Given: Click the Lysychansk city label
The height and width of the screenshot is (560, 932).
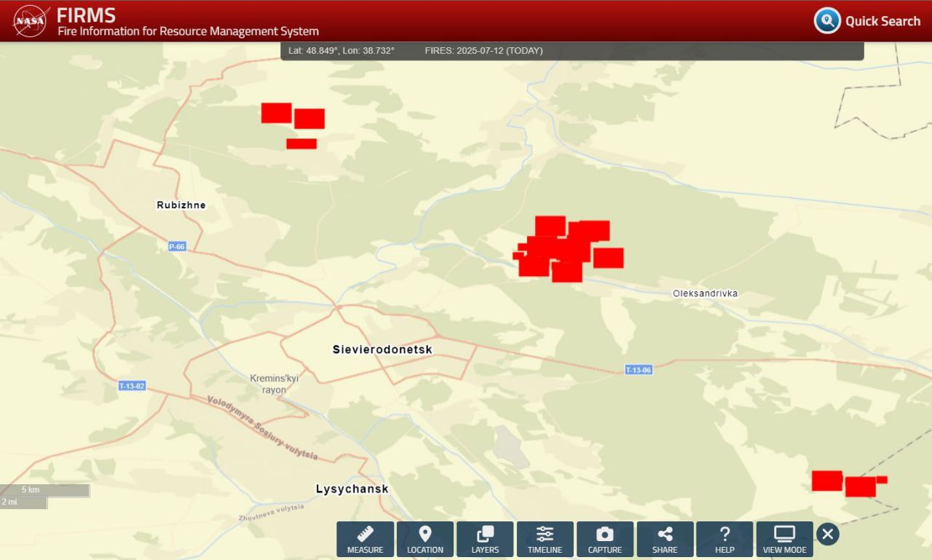Looking at the screenshot, I should pyautogui.click(x=352, y=489).
